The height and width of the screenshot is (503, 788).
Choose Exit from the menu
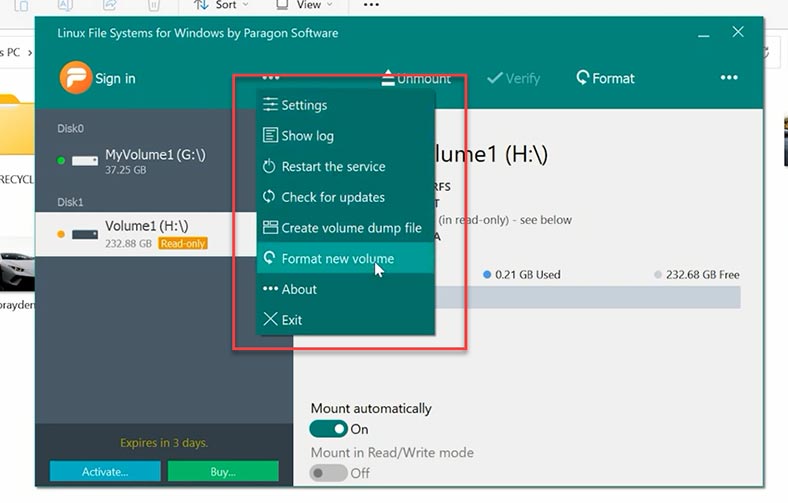(345, 320)
